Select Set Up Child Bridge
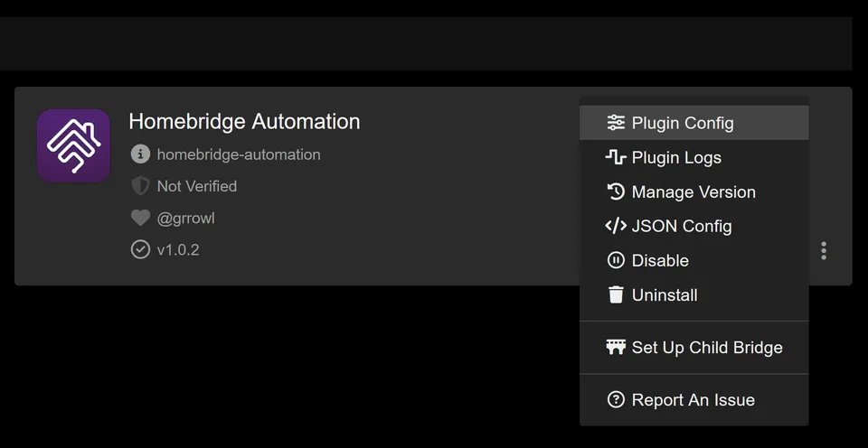868x448 pixels. click(693, 348)
